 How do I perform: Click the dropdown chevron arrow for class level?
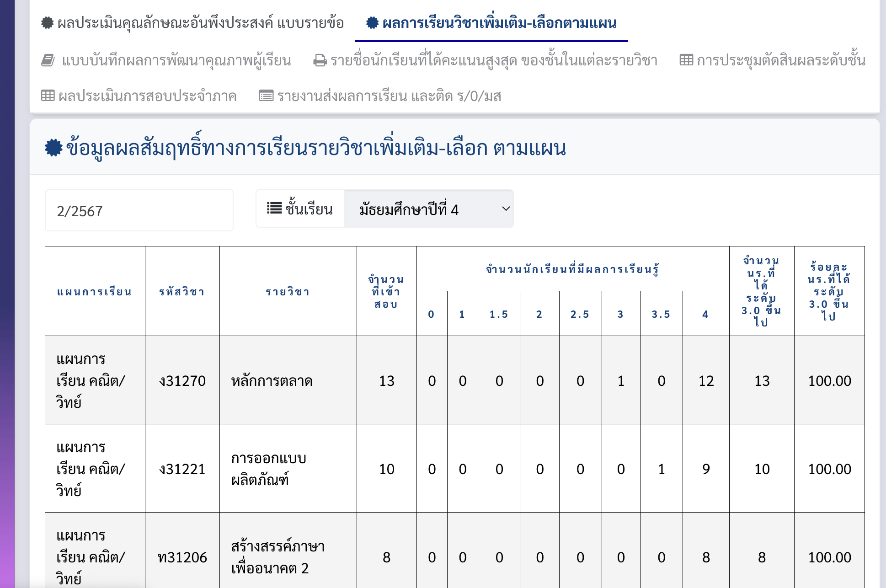click(506, 209)
